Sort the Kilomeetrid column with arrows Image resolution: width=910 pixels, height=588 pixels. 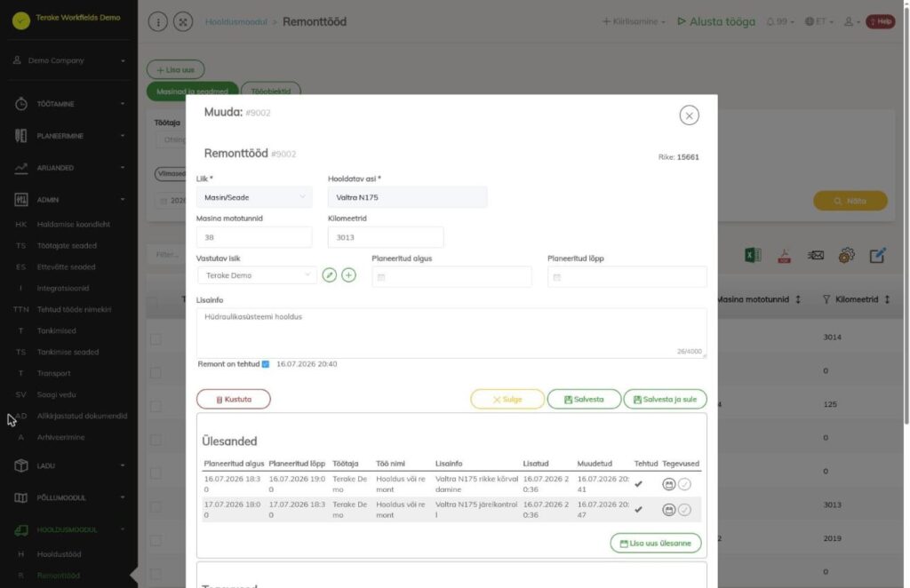(x=887, y=300)
